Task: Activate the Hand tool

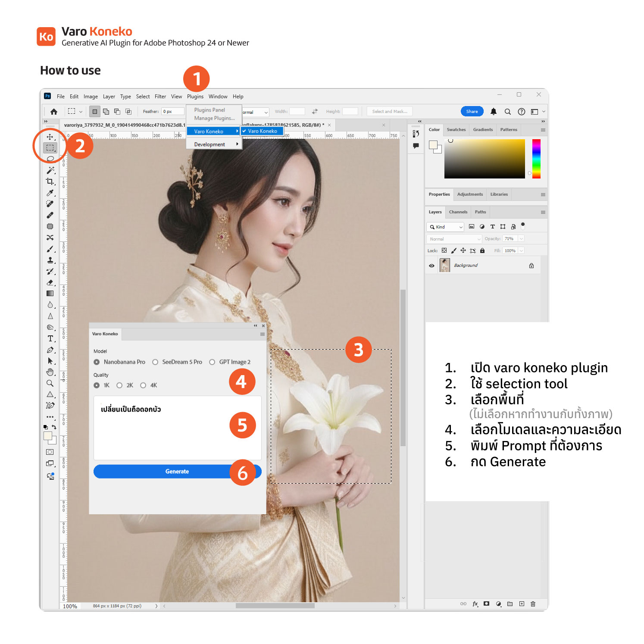Action: click(50, 372)
